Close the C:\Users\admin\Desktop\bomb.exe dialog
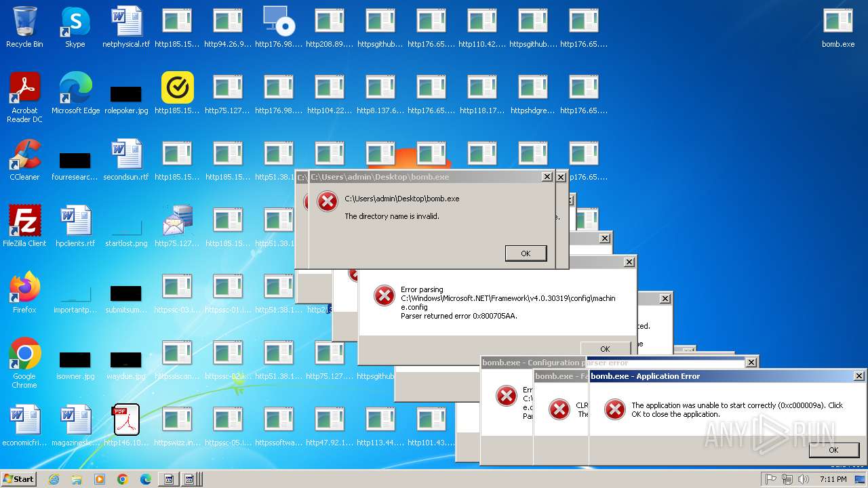The height and width of the screenshot is (488, 868). pyautogui.click(x=547, y=177)
